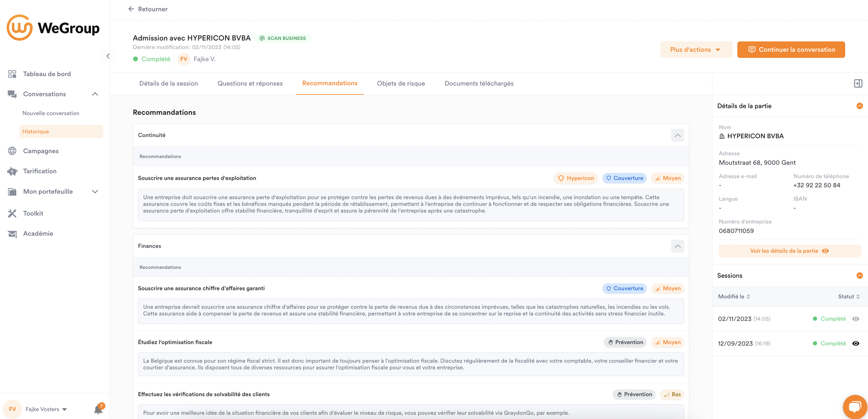Click the Campagnes globe icon
Image resolution: width=868 pixels, height=419 pixels.
tap(12, 151)
